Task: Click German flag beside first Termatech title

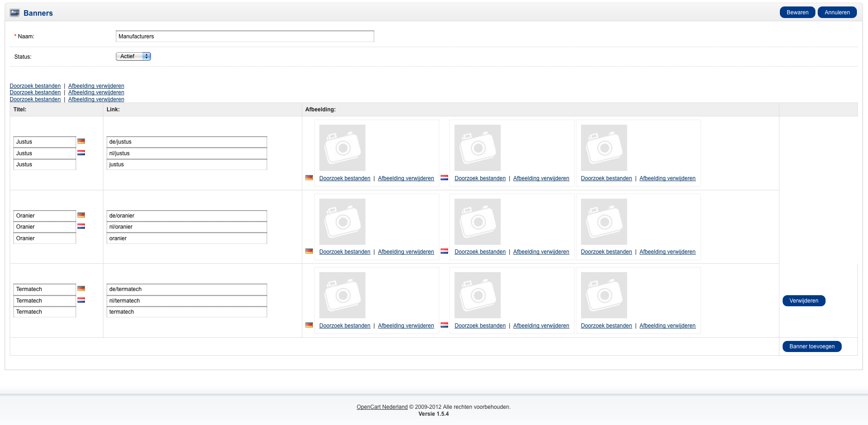Action: (81, 289)
